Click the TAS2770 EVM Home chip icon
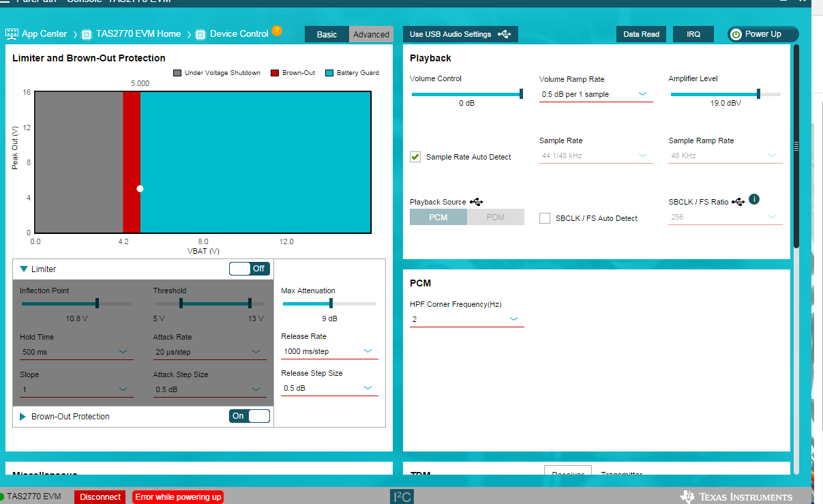The height and width of the screenshot is (504, 823). 87,34
